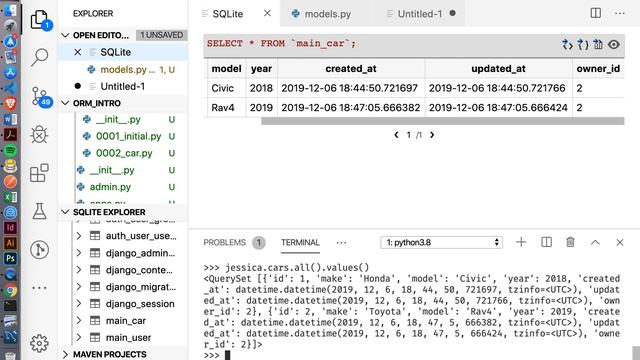Screen dimensions: 640x360
Task: Select the Rav4 model cell
Action: tap(226, 108)
